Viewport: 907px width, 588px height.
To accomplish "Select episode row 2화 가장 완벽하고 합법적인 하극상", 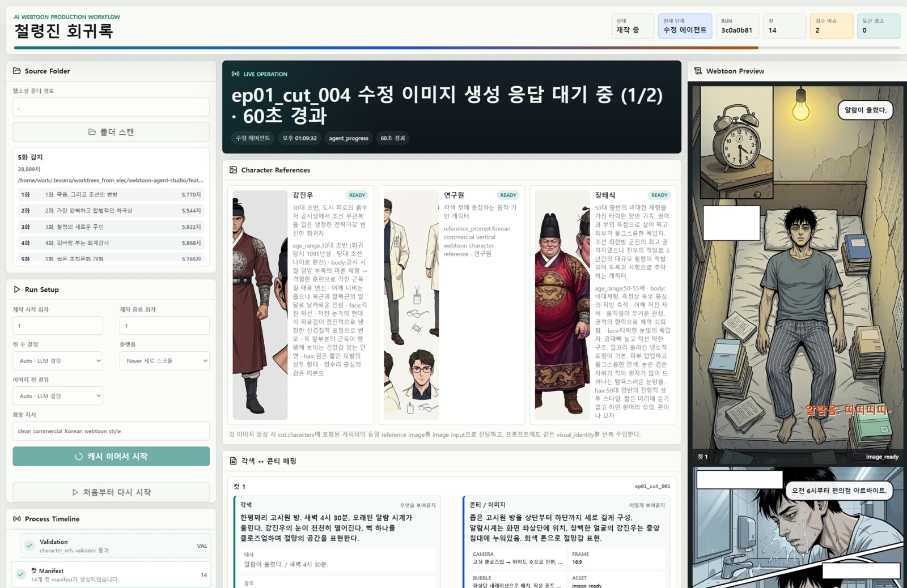I will (111, 211).
